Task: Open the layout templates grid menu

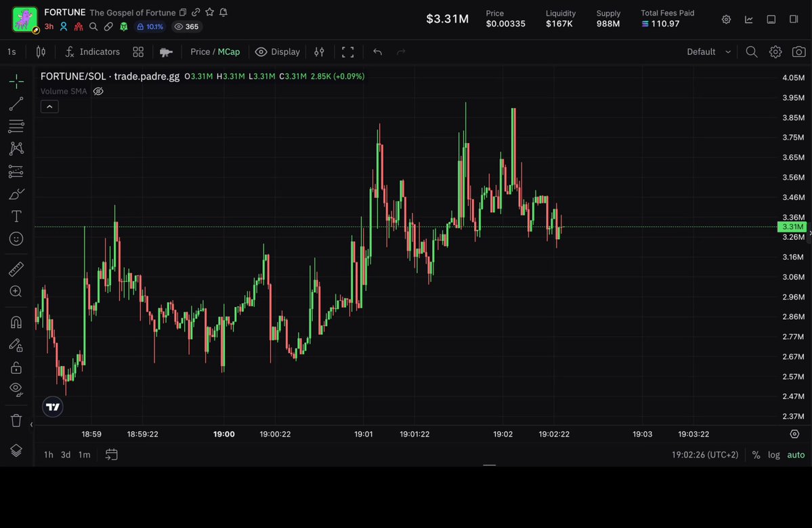Action: 138,52
